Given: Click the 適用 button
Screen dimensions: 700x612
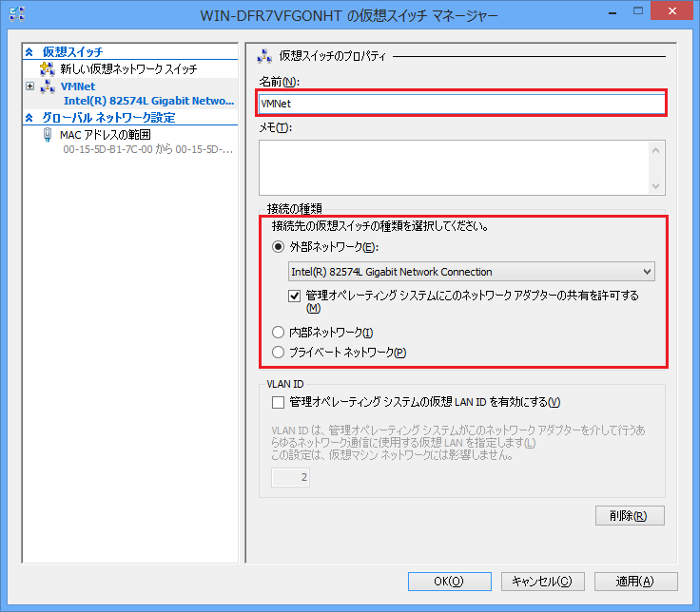Looking at the screenshot, I should [635, 582].
